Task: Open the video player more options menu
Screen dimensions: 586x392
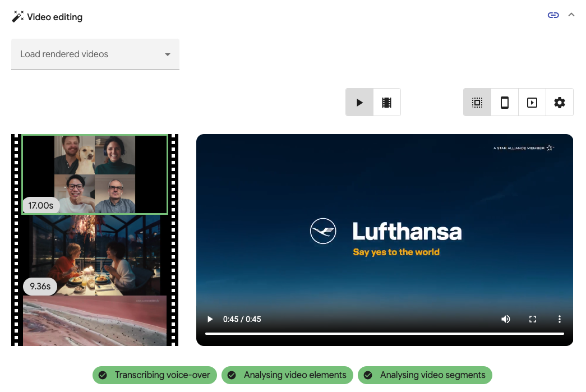Action: pos(560,319)
